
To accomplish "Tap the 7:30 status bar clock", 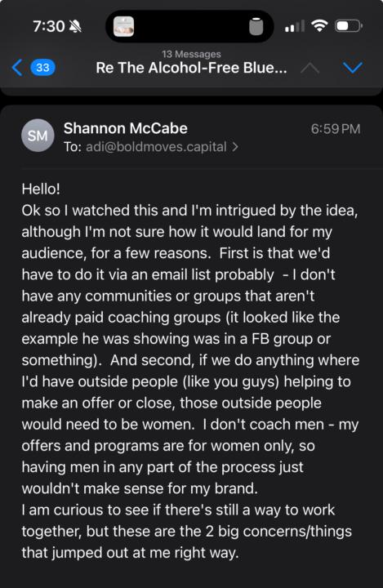I will pyautogui.click(x=49, y=26).
